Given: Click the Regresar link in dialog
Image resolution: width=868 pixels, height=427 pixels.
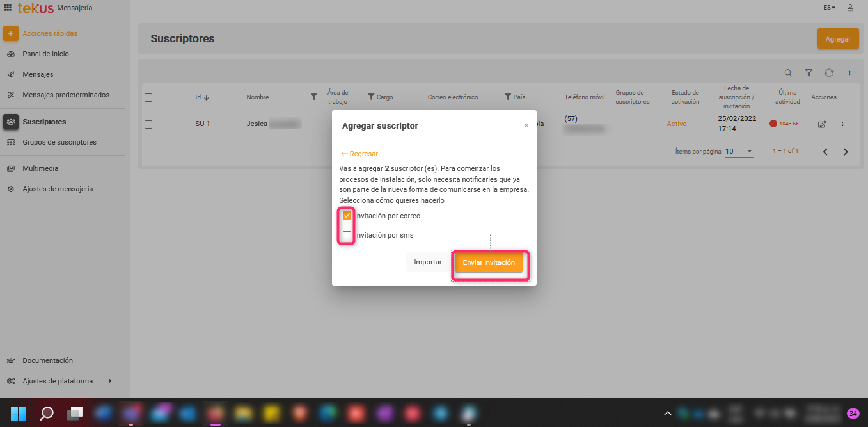Looking at the screenshot, I should (x=363, y=154).
